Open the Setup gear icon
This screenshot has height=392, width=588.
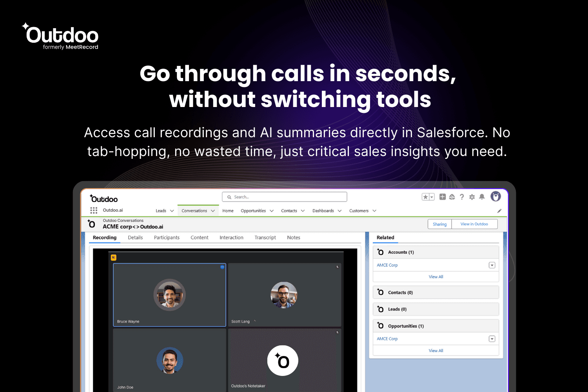click(x=472, y=197)
